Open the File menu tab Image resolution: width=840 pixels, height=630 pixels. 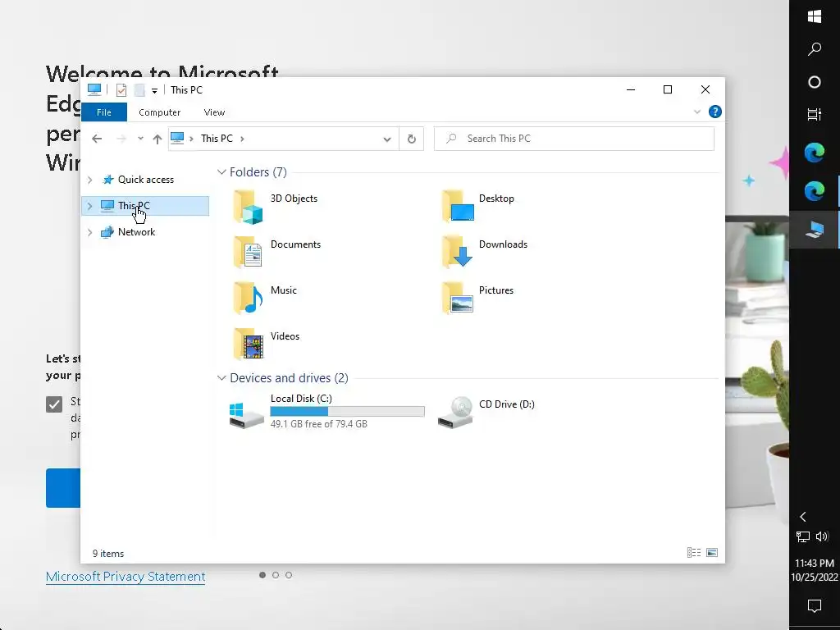point(104,112)
